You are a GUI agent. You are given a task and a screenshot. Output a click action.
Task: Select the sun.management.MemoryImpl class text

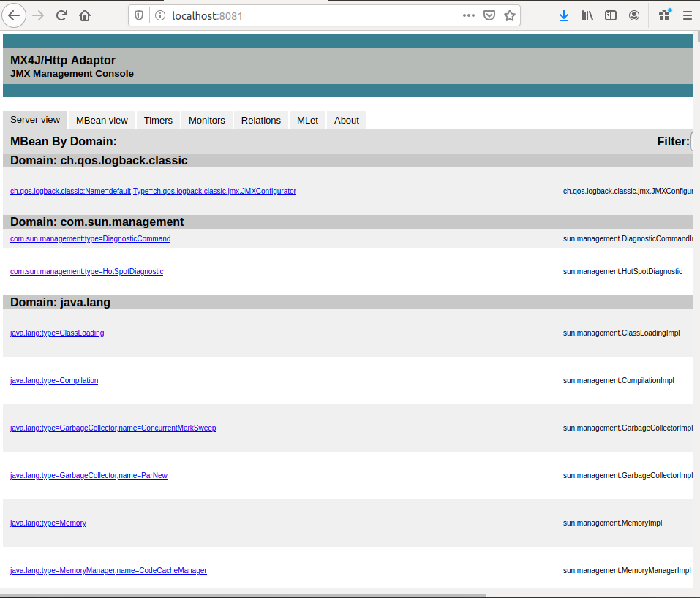612,523
